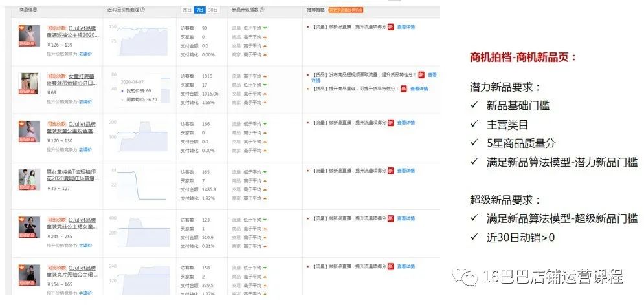Click the 5星商品质量分 slide text

(521, 143)
